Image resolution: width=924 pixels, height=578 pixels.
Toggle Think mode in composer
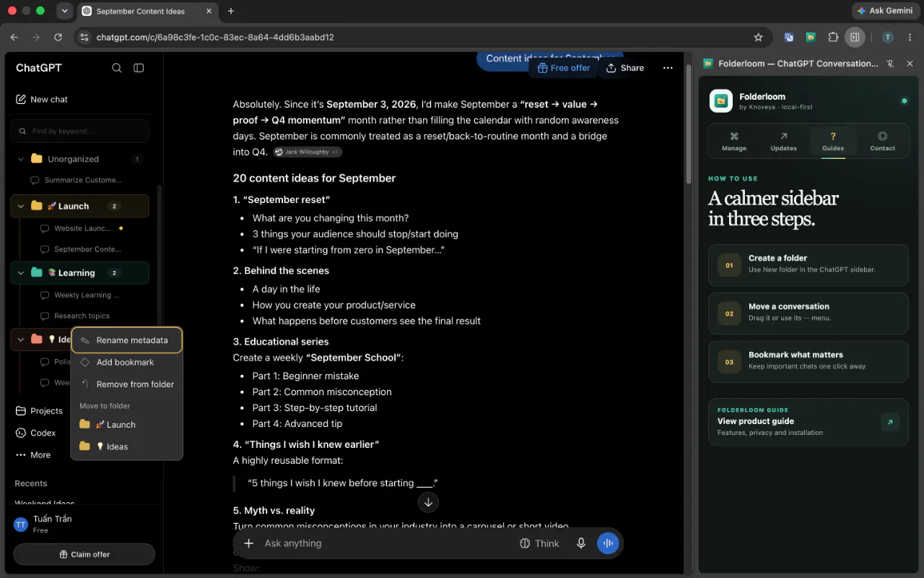pyautogui.click(x=539, y=543)
